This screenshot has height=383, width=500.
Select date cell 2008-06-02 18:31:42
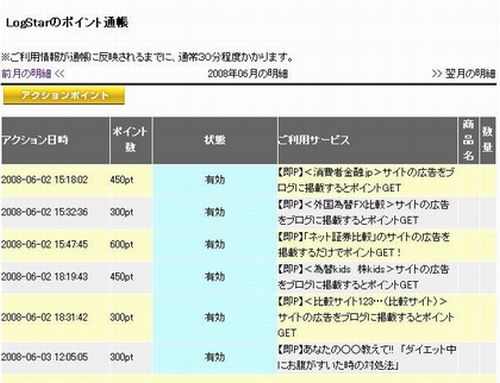pos(44,317)
